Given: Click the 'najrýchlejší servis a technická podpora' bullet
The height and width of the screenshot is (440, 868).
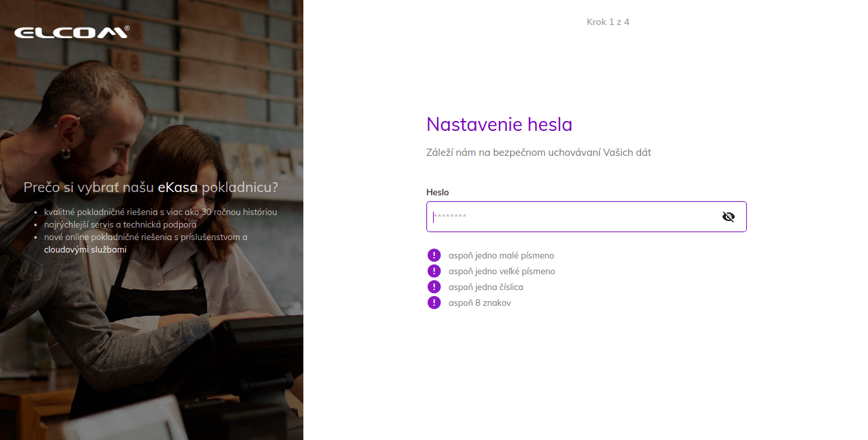Looking at the screenshot, I should 120,224.
